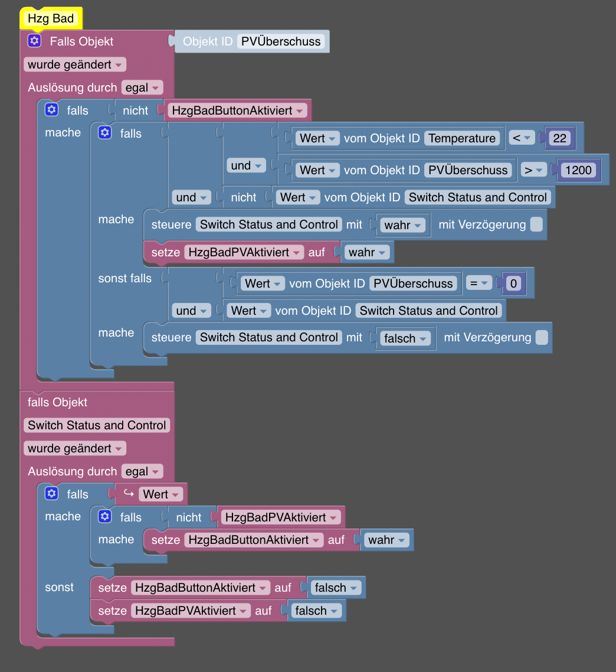Click Switch Status and Control trigger field under falls Objekt
616x672 pixels.
tap(97, 425)
